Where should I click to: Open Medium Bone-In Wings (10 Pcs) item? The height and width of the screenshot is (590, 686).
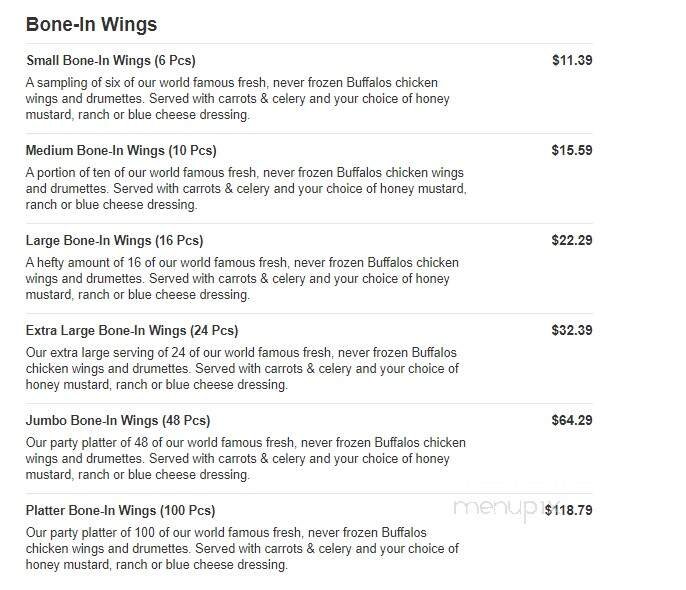pyautogui.click(x=120, y=151)
